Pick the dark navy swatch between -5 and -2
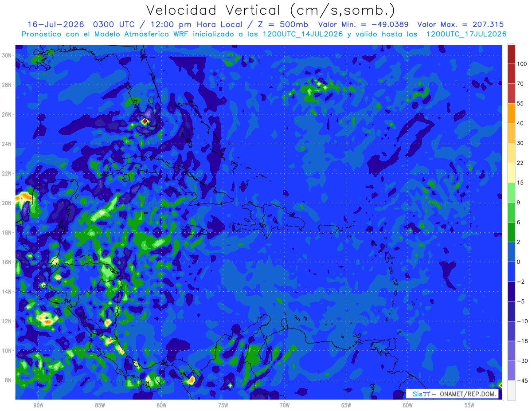This screenshot has width=532, height=411. click(511, 291)
